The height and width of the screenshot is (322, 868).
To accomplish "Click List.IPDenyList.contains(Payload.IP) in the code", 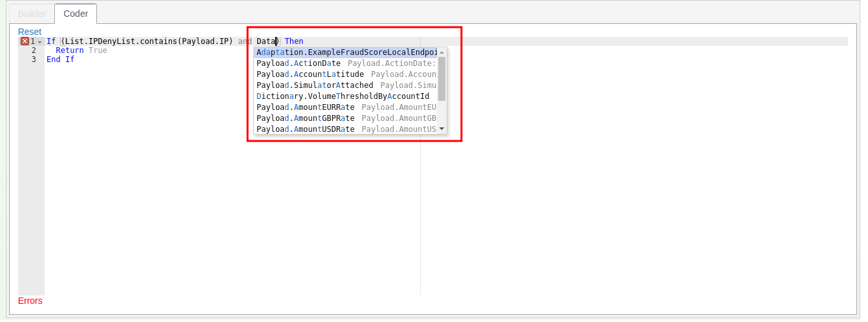I will point(149,41).
